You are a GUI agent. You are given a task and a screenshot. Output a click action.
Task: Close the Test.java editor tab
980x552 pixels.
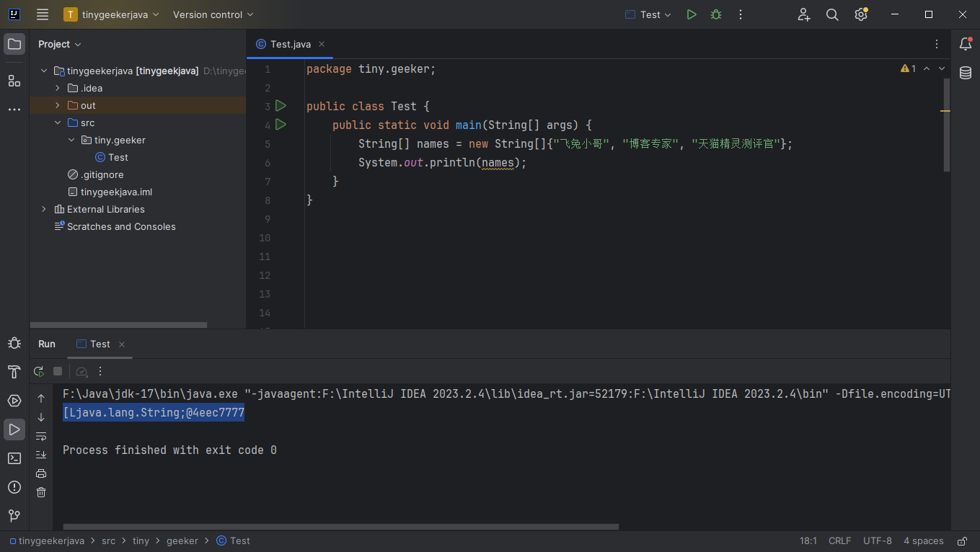[322, 44]
